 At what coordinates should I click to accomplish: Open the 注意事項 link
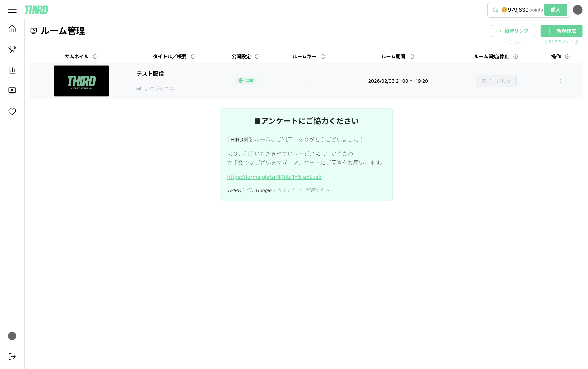click(x=513, y=42)
